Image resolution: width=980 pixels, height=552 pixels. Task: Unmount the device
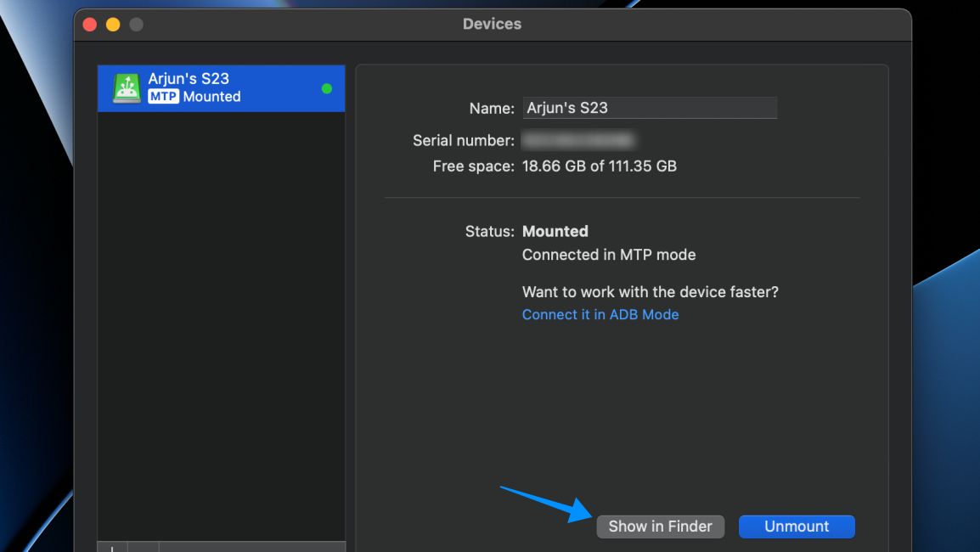pos(796,527)
